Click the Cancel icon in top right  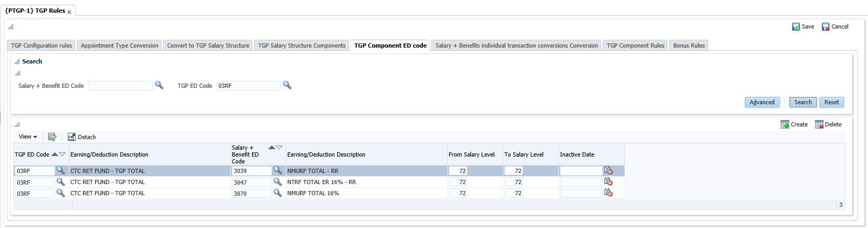tap(825, 27)
